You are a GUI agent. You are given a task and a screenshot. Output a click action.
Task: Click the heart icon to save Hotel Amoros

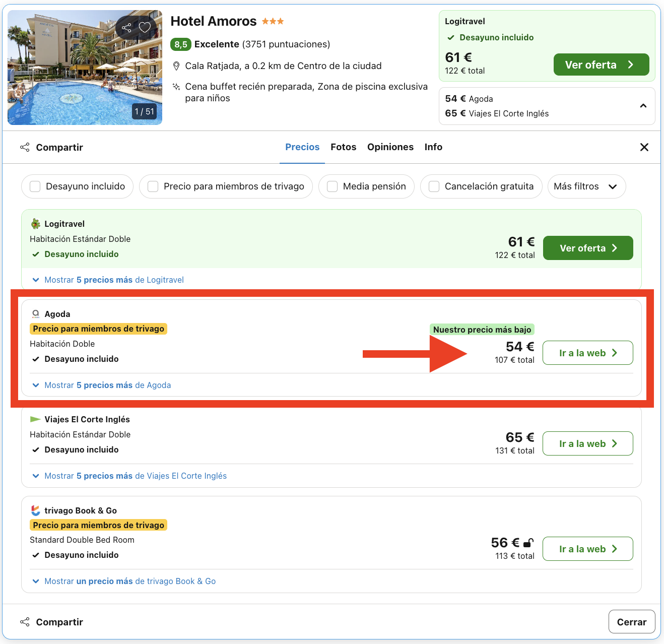point(146,28)
